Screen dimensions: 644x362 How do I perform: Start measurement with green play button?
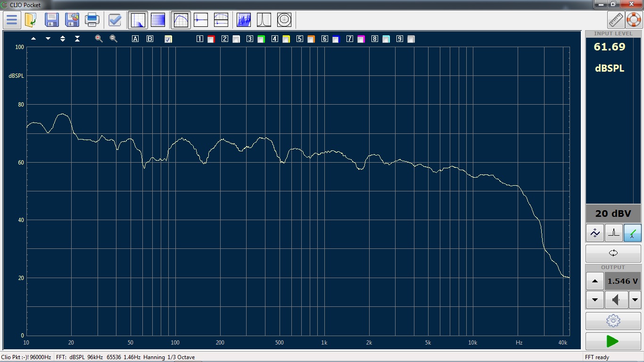click(x=613, y=341)
